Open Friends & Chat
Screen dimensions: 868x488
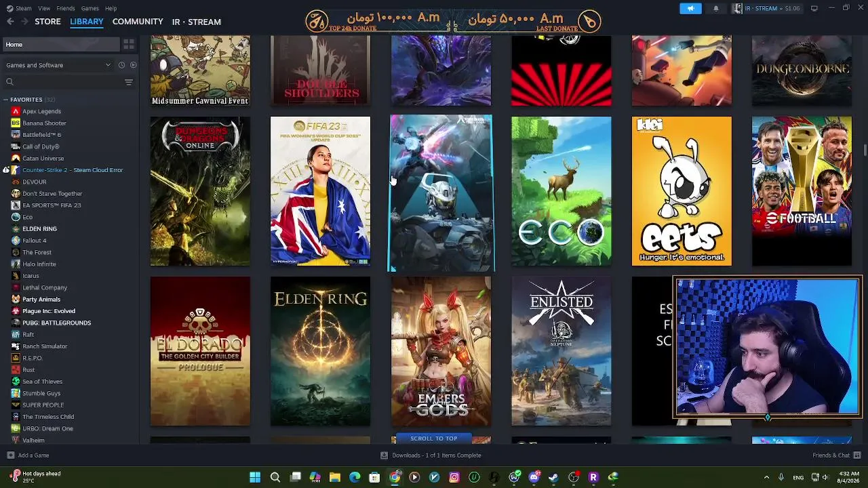pyautogui.click(x=831, y=455)
